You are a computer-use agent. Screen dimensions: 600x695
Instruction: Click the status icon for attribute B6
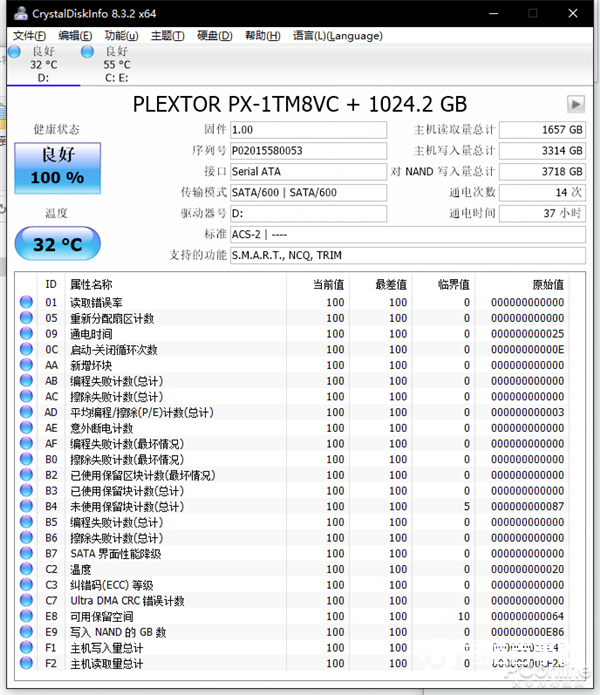pyautogui.click(x=27, y=537)
